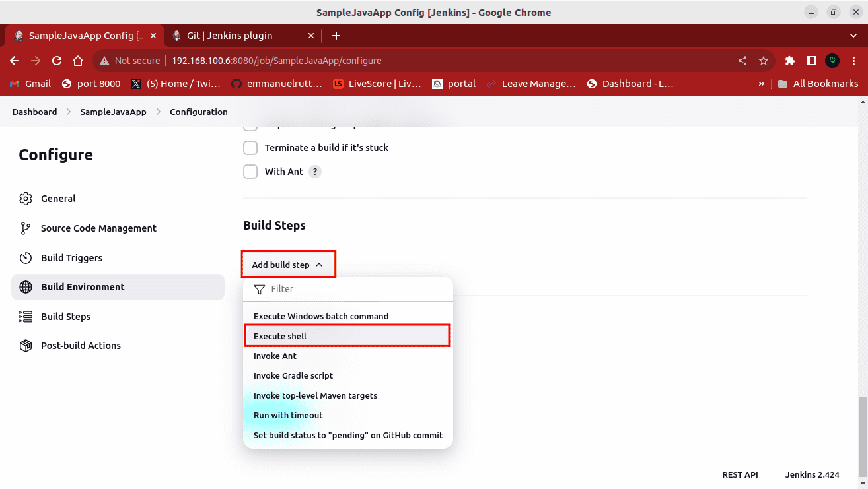Expand the hidden bookmarks overflow chevron

click(x=761, y=84)
